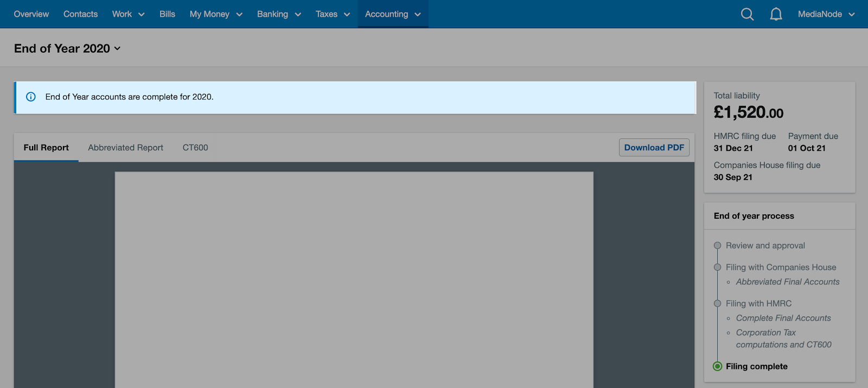
Task: Expand the End of Year 2020 selector
Action: [67, 49]
